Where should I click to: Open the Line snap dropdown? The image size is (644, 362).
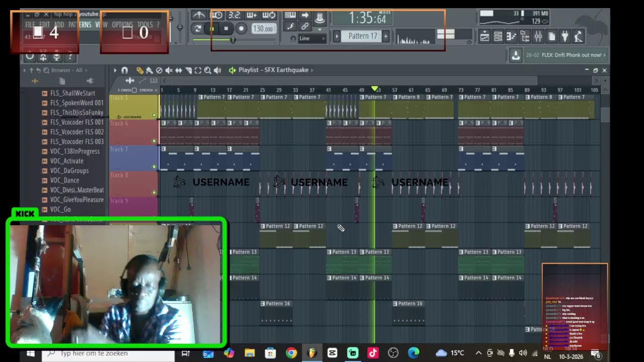[312, 38]
